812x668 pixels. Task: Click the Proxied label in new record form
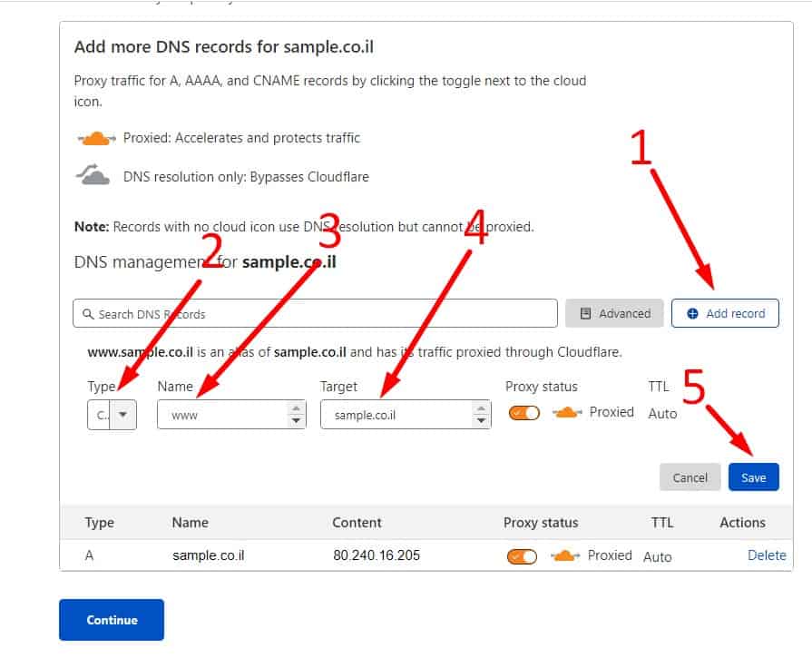(611, 412)
